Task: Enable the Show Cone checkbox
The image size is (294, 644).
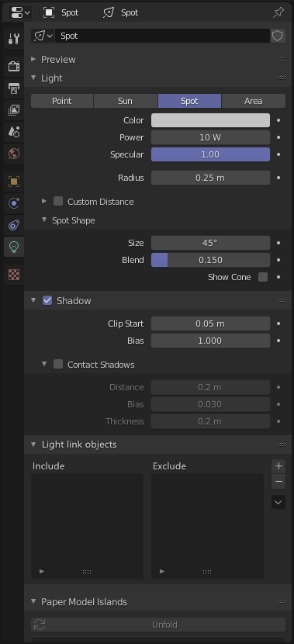Action: click(x=263, y=277)
